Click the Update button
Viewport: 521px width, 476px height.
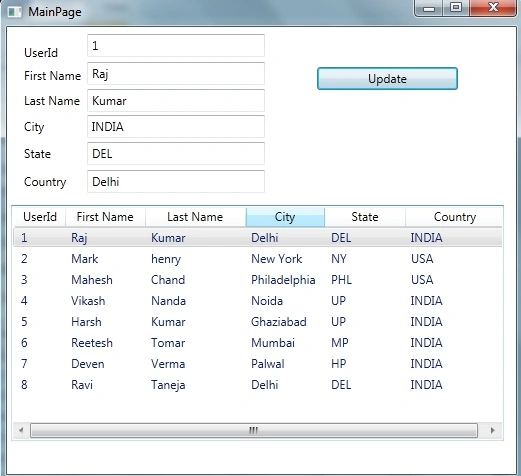coord(387,79)
